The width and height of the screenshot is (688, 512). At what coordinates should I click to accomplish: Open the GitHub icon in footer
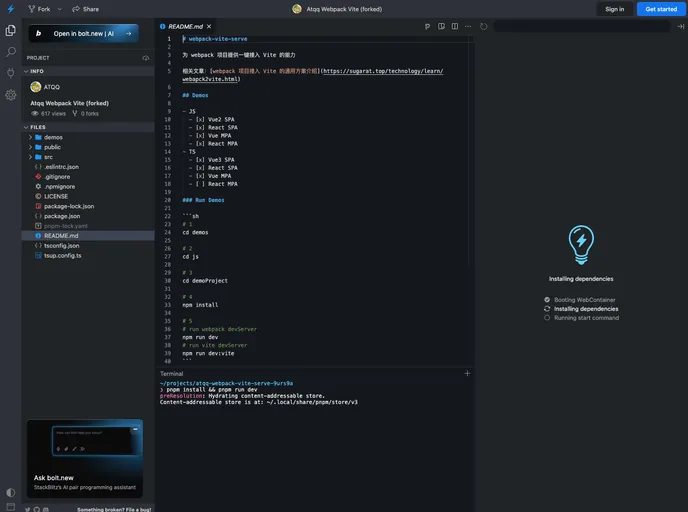37,509
